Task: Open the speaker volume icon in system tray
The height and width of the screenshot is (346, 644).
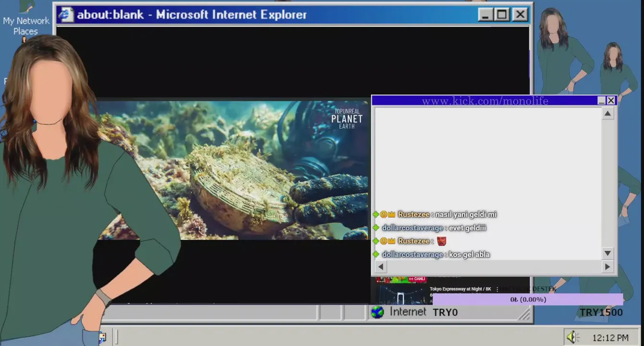Action: [x=572, y=337]
